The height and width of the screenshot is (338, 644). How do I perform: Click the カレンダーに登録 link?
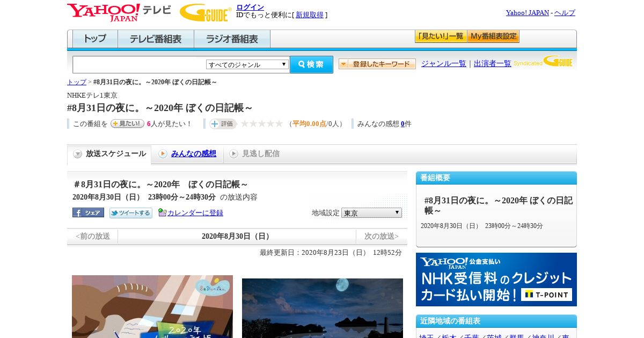[x=195, y=213]
